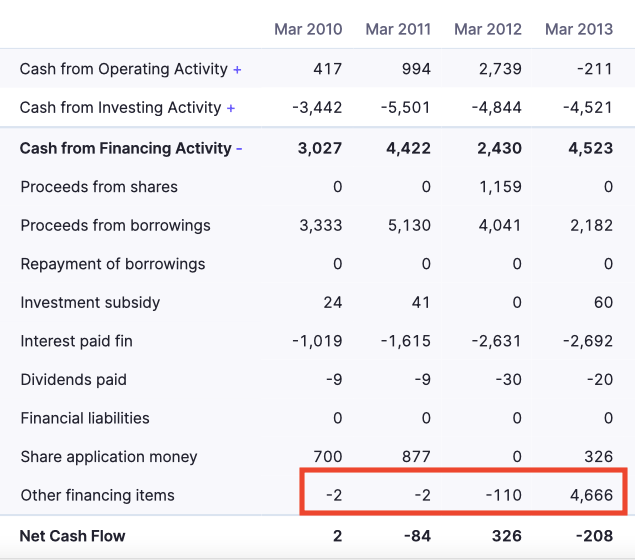Click the Net Cash Flow row label
The height and width of the screenshot is (560, 635).
coord(73,536)
